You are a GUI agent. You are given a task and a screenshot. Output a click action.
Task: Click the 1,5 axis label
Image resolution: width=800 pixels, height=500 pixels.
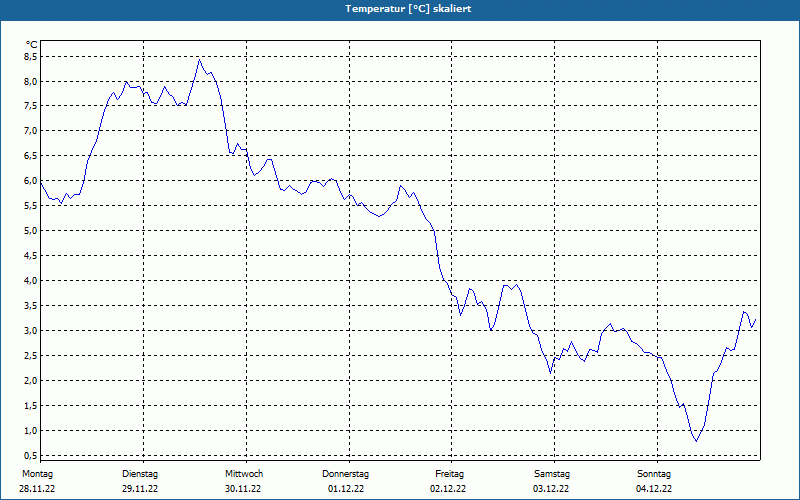coord(31,406)
